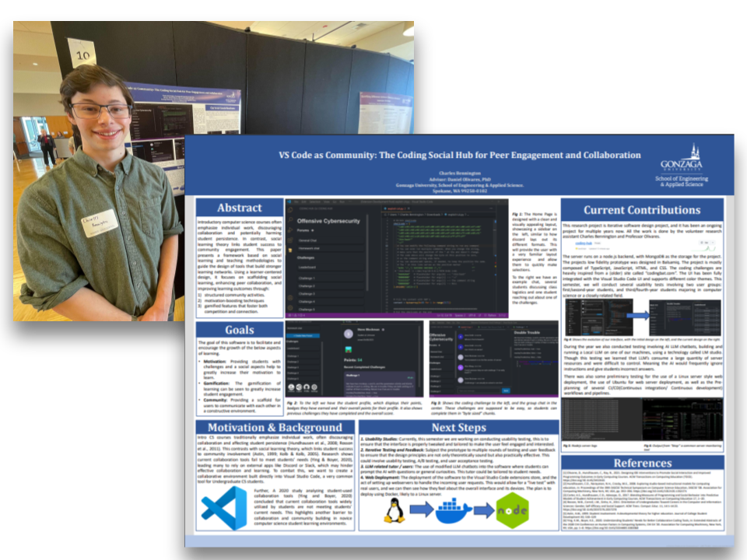Open the interface evolution image with blue arrow
Screen dimensions: 747x560
pos(643,317)
